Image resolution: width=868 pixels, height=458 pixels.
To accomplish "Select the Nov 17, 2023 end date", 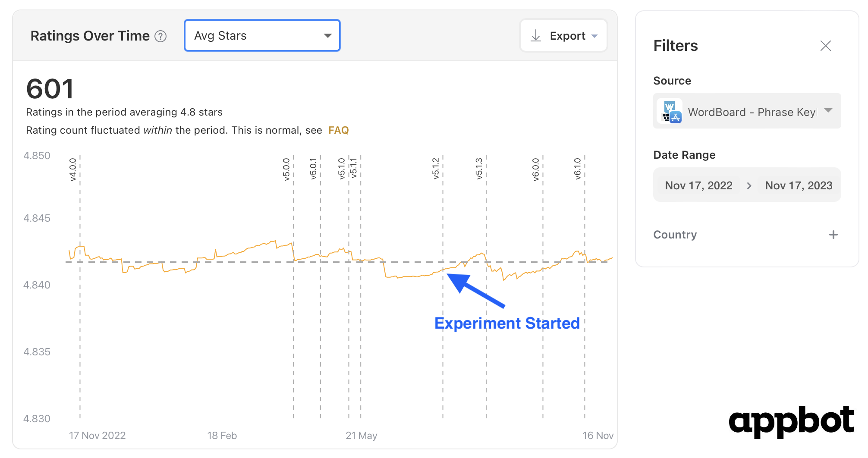I will [799, 185].
